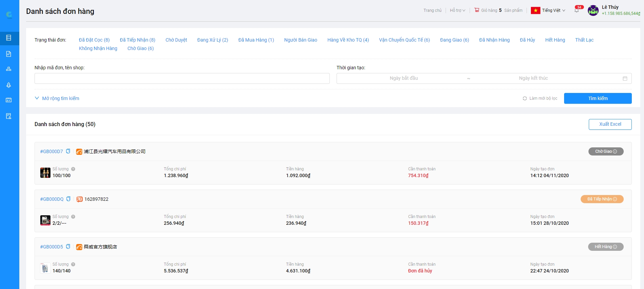Open the hierarchy tree icon in sidebar

coord(9,69)
